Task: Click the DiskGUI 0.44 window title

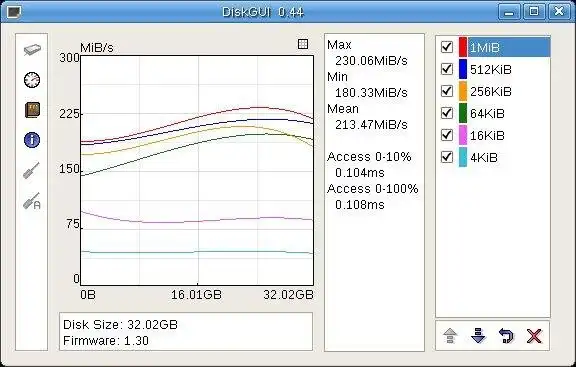Action: coord(263,12)
